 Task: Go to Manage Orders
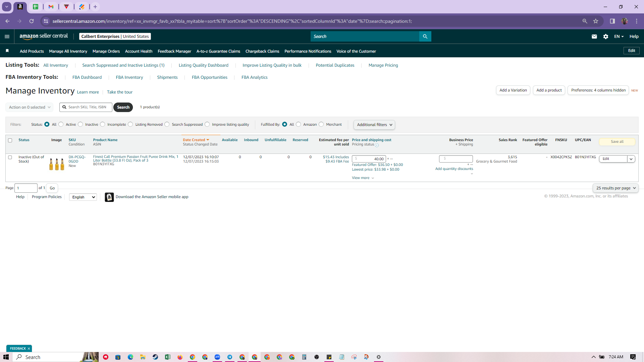click(x=106, y=51)
